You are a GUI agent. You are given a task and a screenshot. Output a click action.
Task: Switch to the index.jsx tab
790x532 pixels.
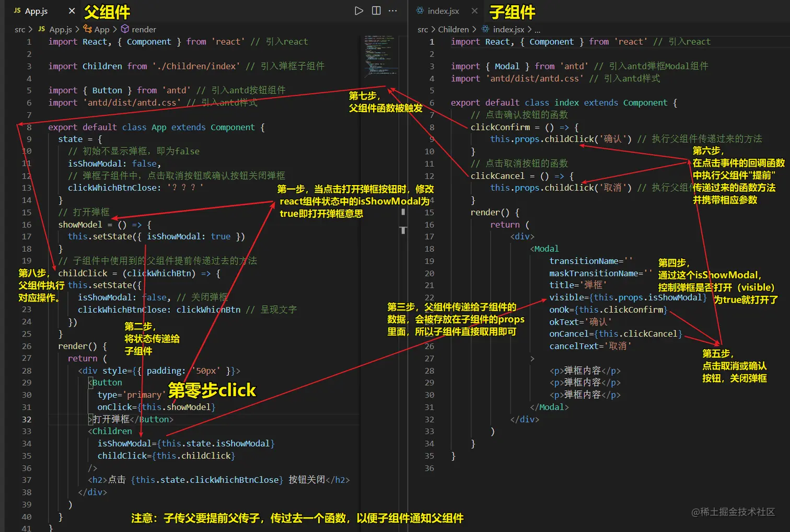pos(444,10)
